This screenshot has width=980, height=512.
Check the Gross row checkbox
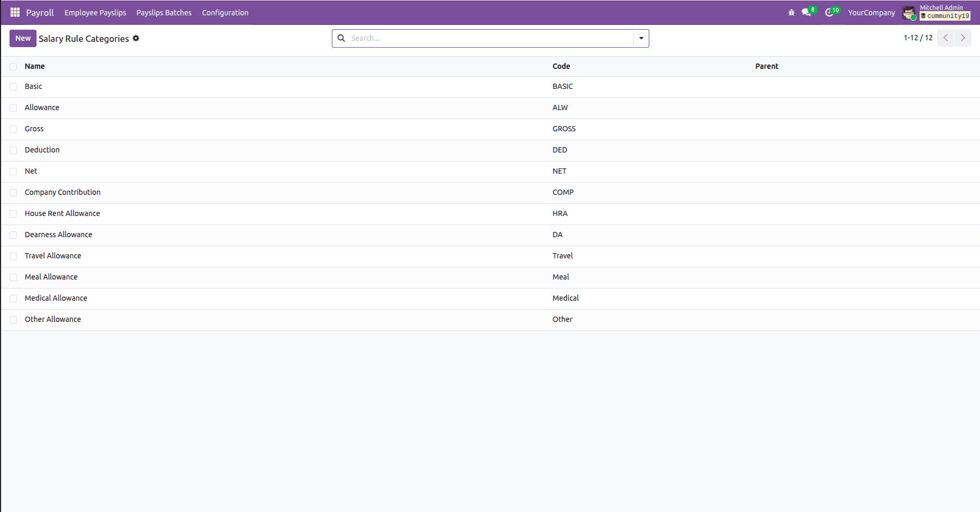pos(13,129)
